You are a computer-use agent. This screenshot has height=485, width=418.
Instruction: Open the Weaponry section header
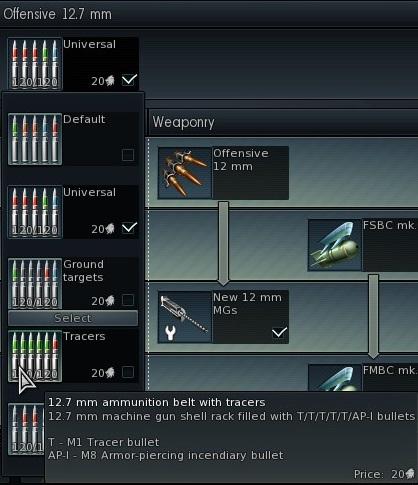click(283, 122)
